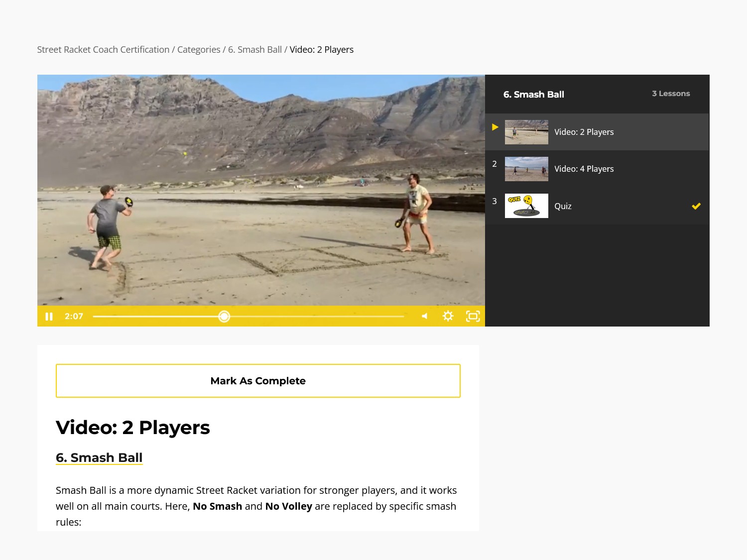
Task: Select the Quiz lesson title
Action: click(563, 206)
